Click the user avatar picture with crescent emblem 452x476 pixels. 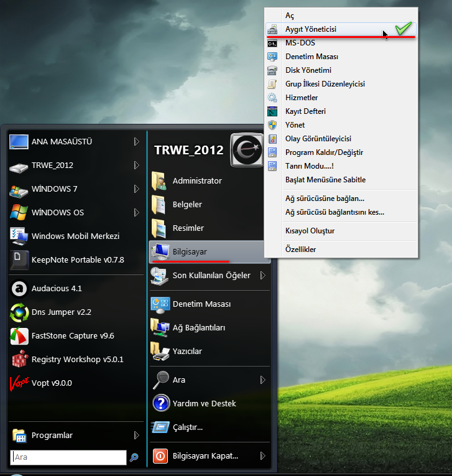247,150
